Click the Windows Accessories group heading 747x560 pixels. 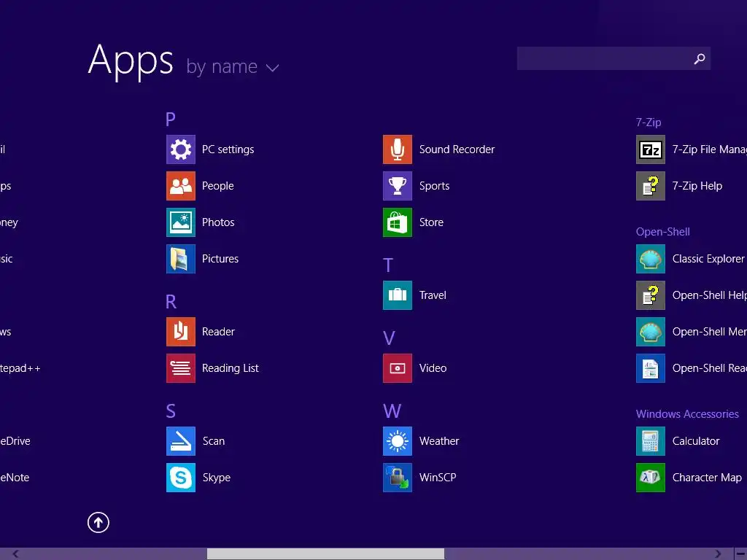pos(687,414)
